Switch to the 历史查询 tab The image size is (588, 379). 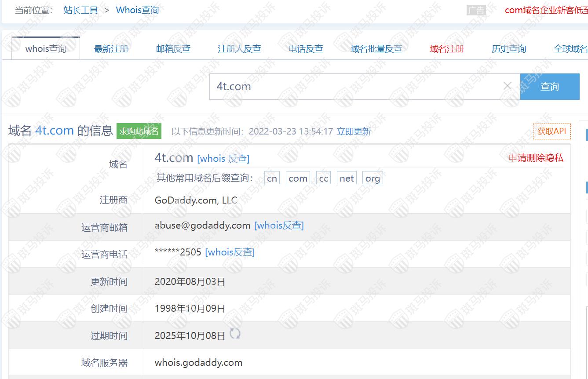click(509, 49)
